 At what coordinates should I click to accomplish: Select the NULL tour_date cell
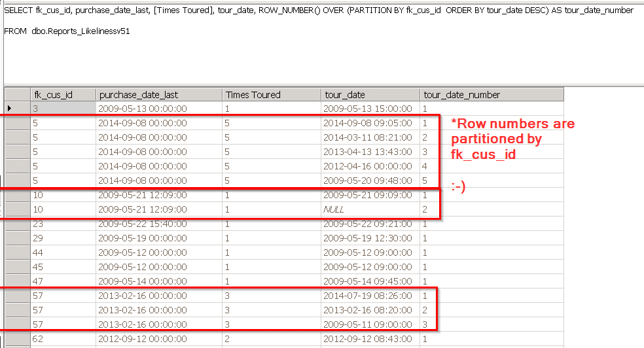coord(370,209)
